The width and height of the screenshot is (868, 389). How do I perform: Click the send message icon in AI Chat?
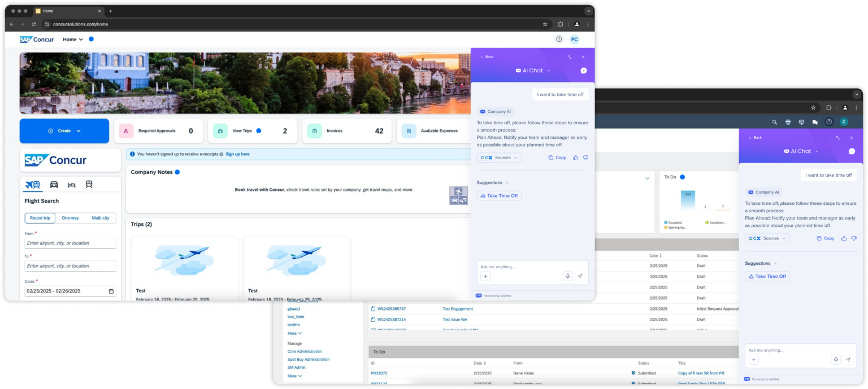(x=580, y=276)
